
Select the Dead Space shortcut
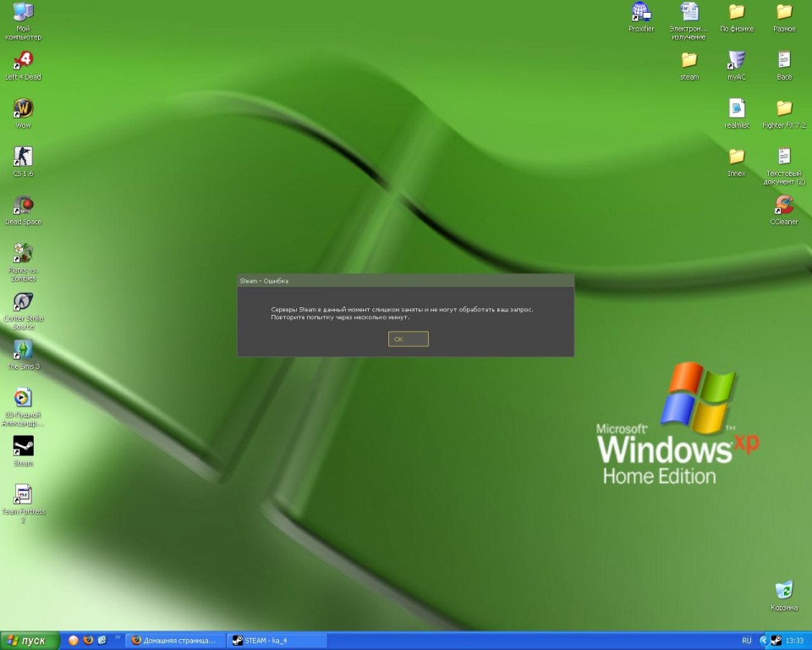[x=23, y=210]
